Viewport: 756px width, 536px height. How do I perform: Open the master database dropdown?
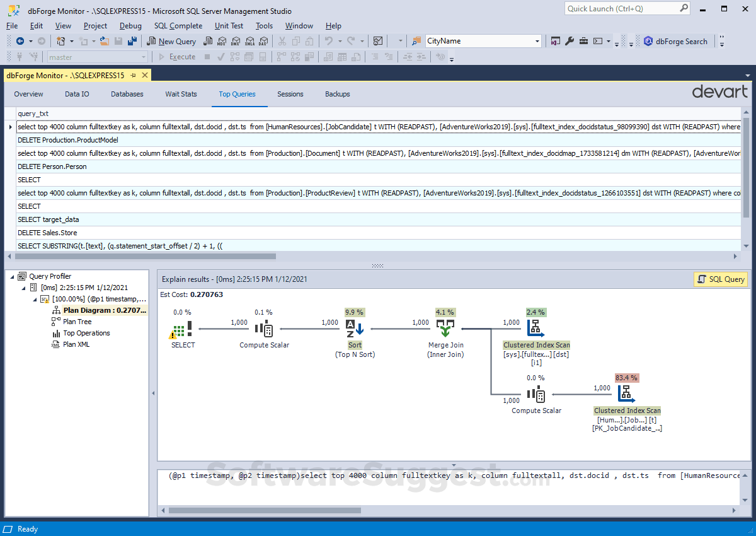(x=144, y=56)
